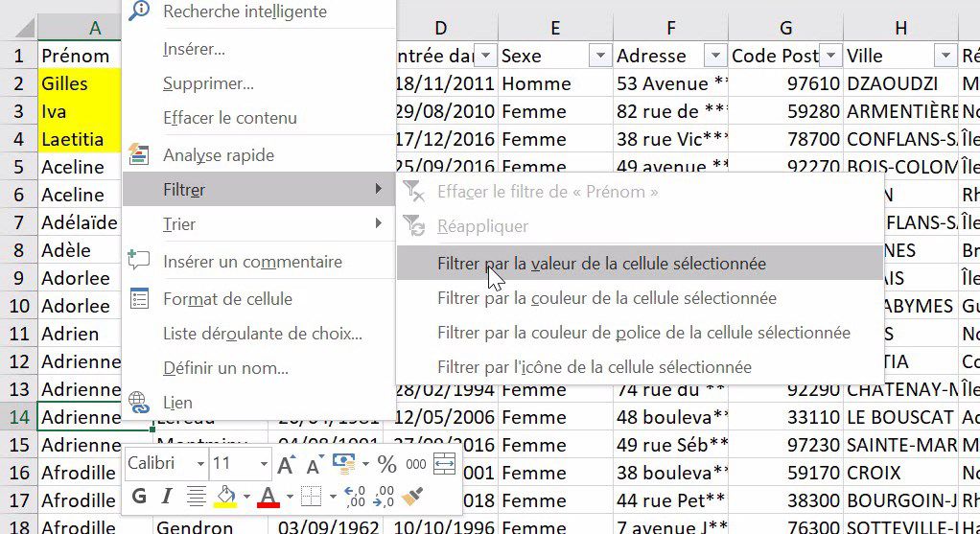Expand the Trier submenu
The width and height of the screenshot is (980, 534).
click(259, 224)
